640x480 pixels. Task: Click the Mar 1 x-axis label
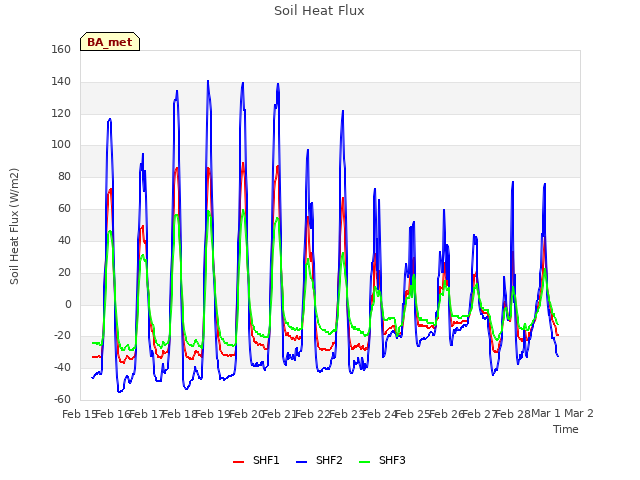(546, 413)
